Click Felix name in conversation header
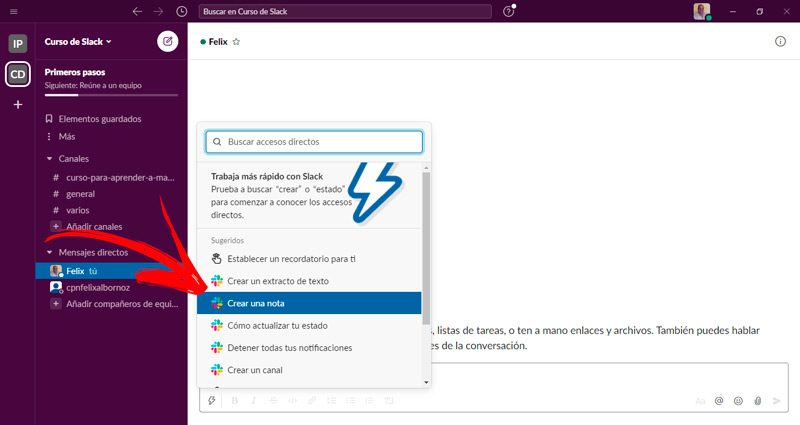The image size is (800, 425). (x=218, y=42)
